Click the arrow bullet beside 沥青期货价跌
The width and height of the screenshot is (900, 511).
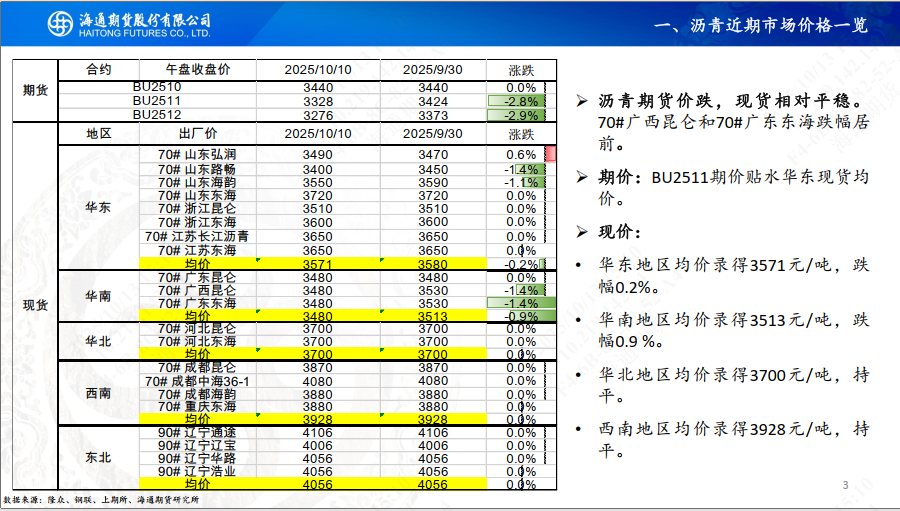pos(583,102)
